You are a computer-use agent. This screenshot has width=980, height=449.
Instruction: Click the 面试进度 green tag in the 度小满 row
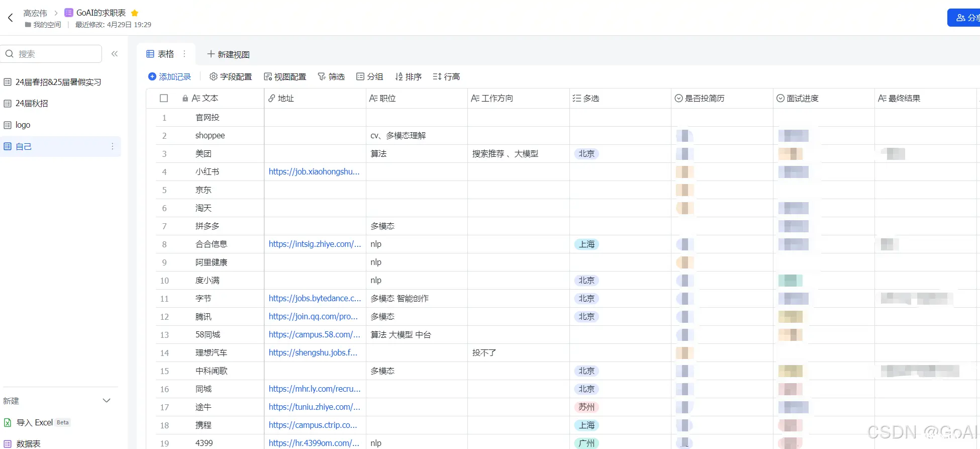(x=791, y=281)
